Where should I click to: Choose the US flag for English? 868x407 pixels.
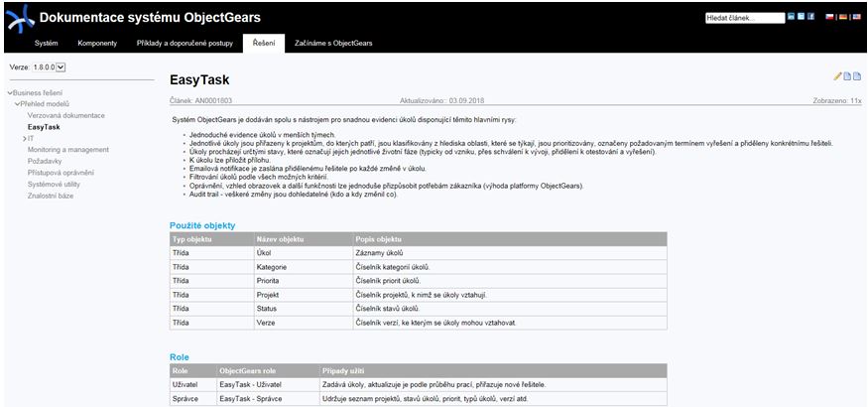coord(856,17)
